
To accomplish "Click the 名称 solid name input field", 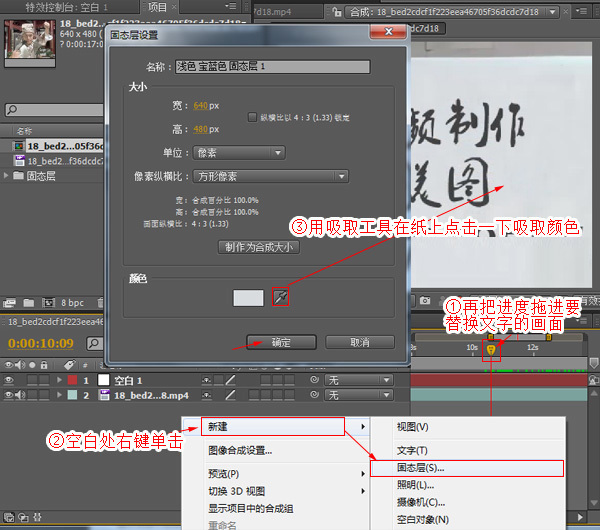I will pyautogui.click(x=272, y=67).
